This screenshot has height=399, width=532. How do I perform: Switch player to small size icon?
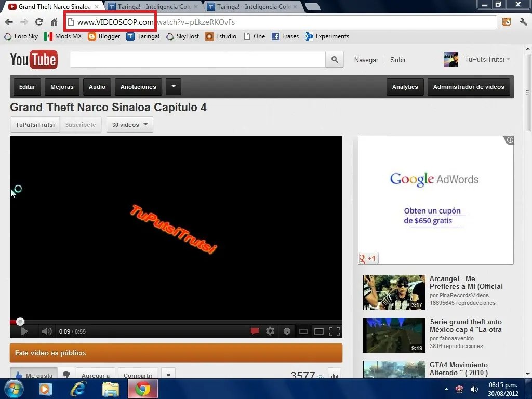tap(303, 331)
